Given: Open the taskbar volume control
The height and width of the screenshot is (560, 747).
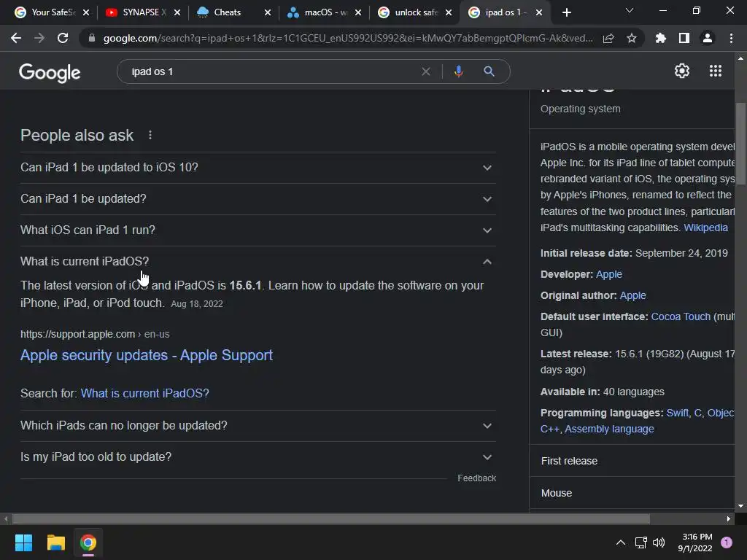Looking at the screenshot, I should 659,542.
